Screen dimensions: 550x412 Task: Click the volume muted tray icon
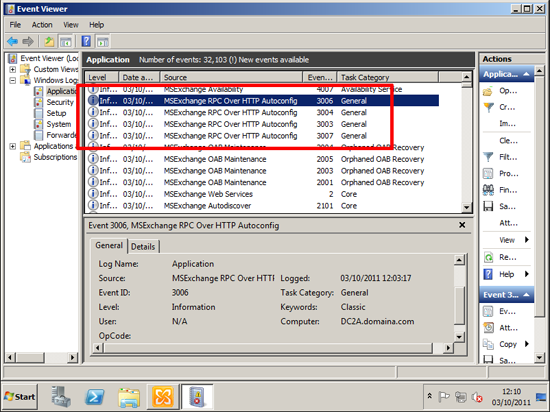477,397
